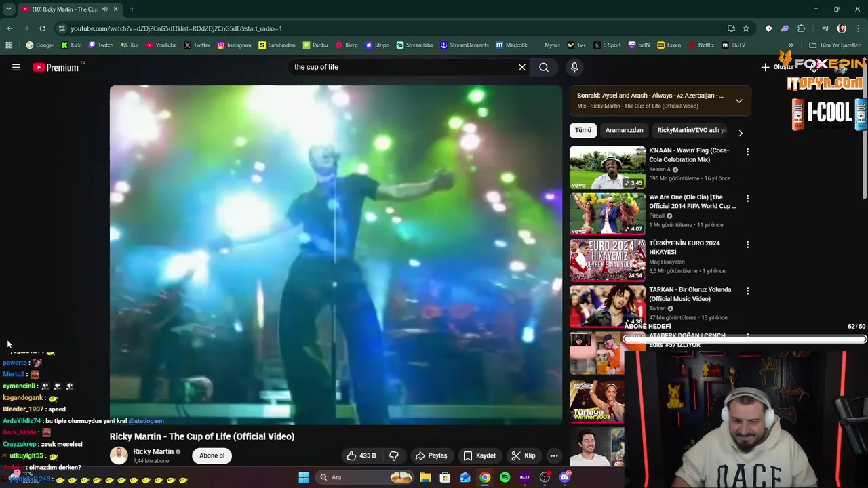Open Chrome extensions puzzle icon
This screenshot has height=488, width=868.
pos(802,28)
